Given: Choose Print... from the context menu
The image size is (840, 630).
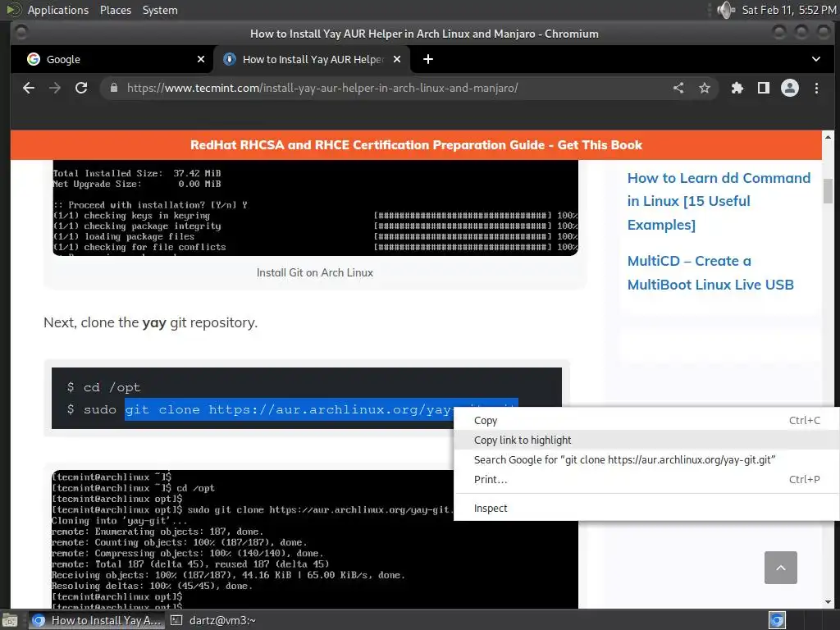Looking at the screenshot, I should coord(646,479).
